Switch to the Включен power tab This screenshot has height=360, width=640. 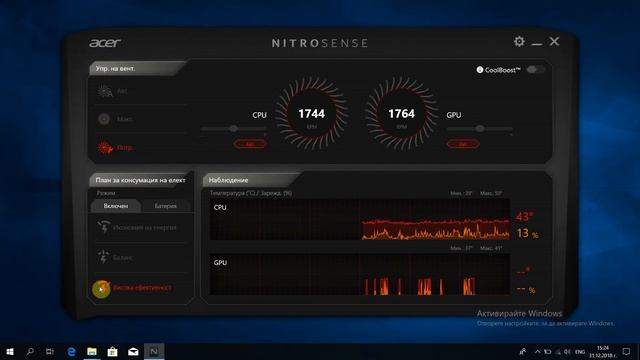click(x=116, y=206)
